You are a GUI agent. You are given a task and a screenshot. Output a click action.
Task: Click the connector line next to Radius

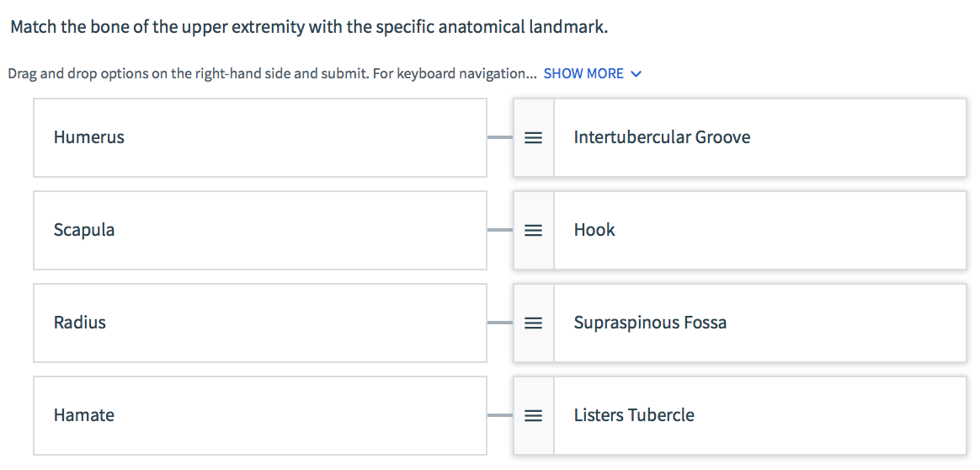pos(500,323)
